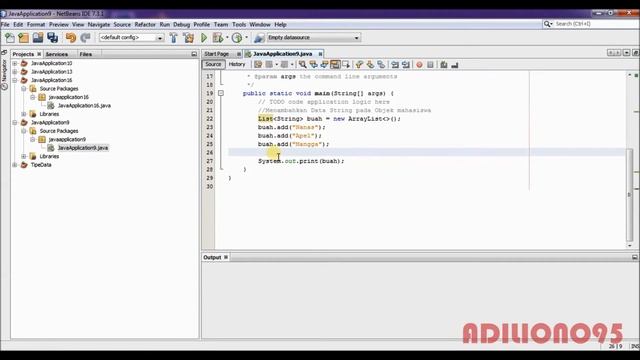Open the File menu
640x360 pixels.
[5, 24]
